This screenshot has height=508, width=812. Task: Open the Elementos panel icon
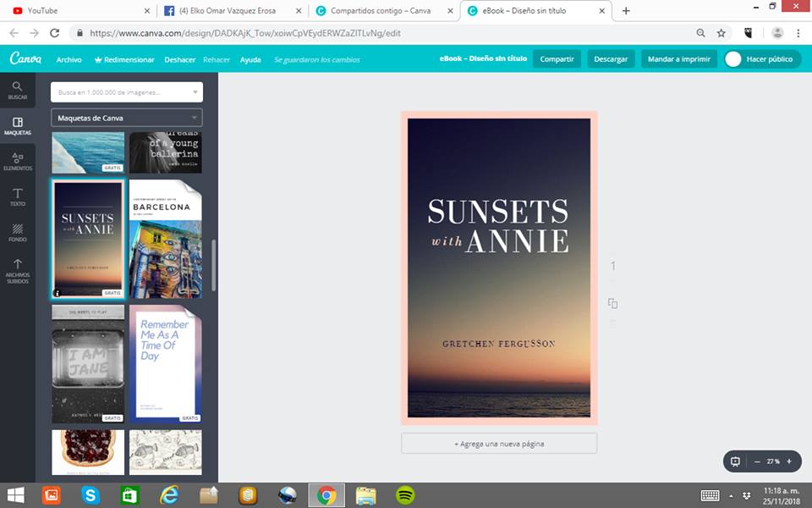(17, 161)
